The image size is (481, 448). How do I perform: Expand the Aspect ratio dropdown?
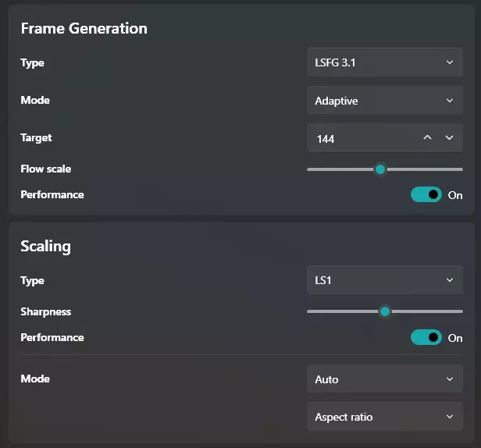pyautogui.click(x=384, y=417)
